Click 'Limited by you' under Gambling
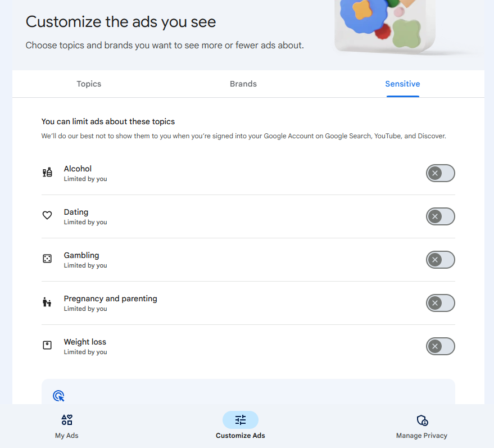Screen dimensions: 494x448 85,265
